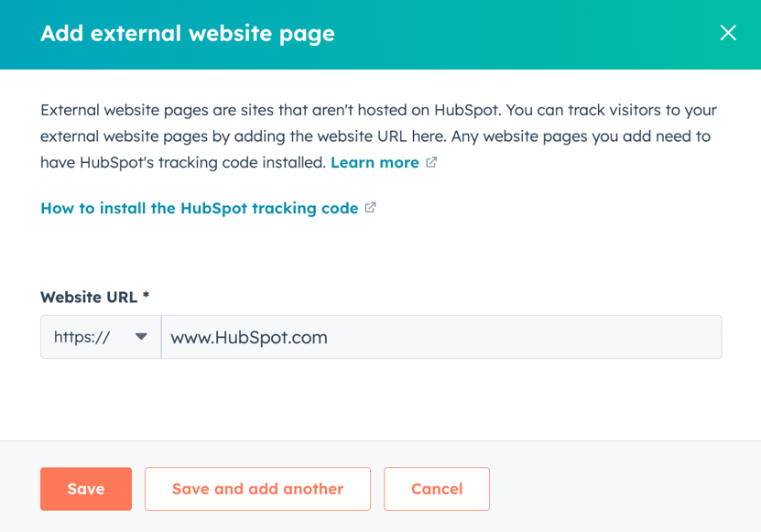Close the Add external website page dialog

tap(729, 32)
